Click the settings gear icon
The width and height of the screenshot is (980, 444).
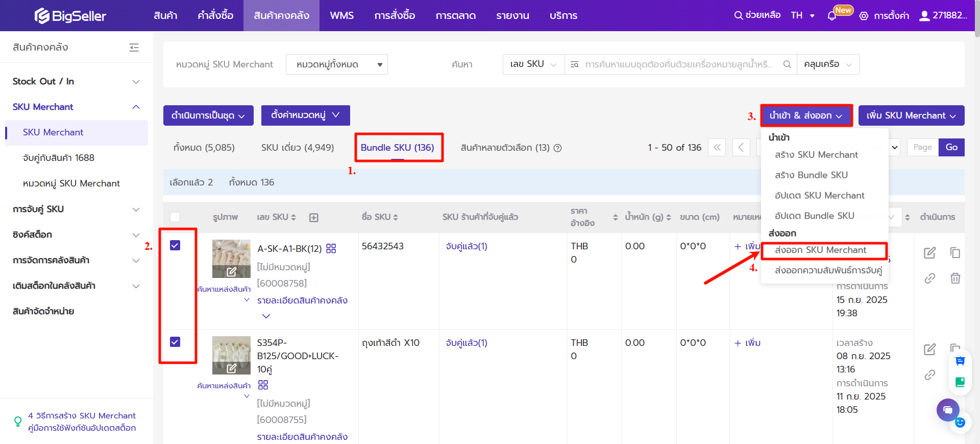[864, 16]
